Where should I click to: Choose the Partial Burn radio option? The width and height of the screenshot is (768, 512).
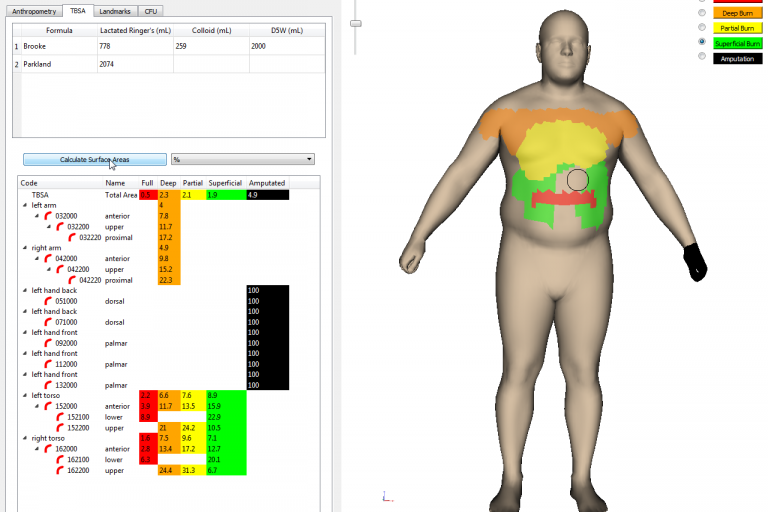(x=702, y=28)
